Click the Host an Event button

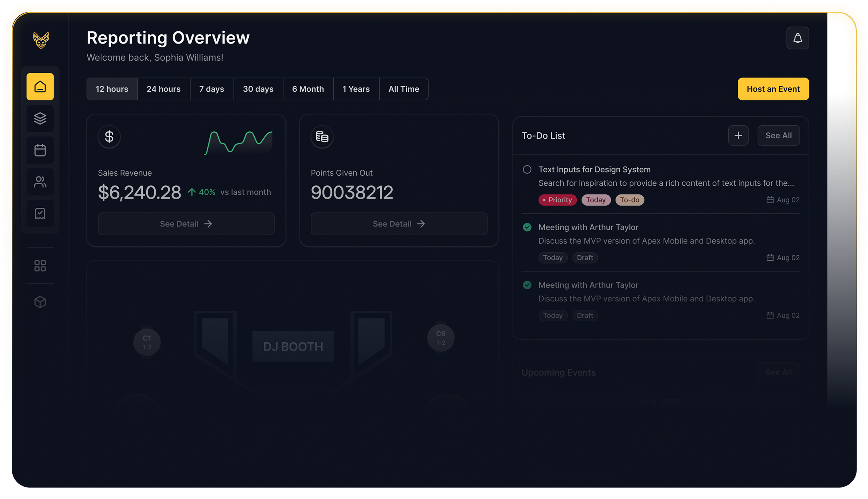click(773, 89)
